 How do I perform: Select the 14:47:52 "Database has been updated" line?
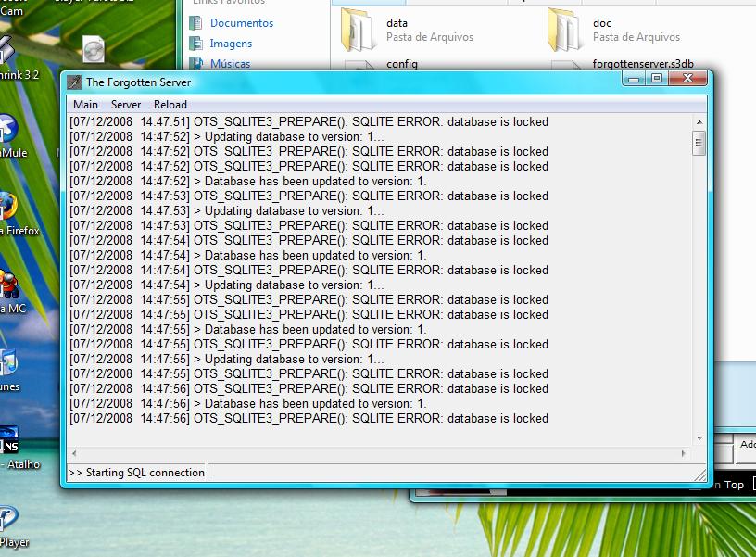(x=247, y=182)
